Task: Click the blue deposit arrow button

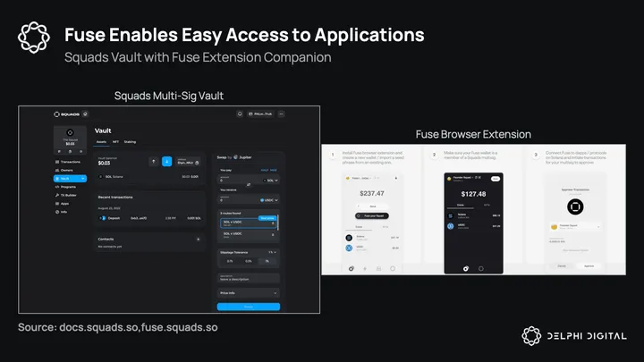Action: tap(167, 162)
